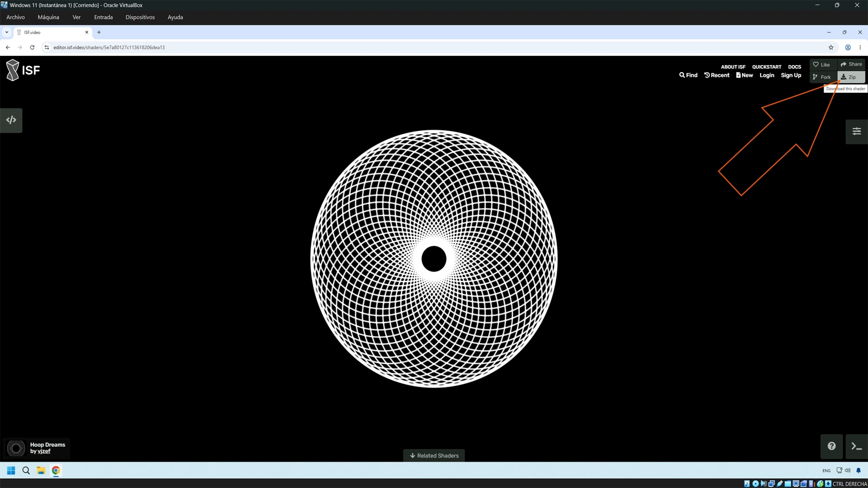Open VirtualBox Ayuda menu
Screen dimensions: 868x488
pos(175,17)
